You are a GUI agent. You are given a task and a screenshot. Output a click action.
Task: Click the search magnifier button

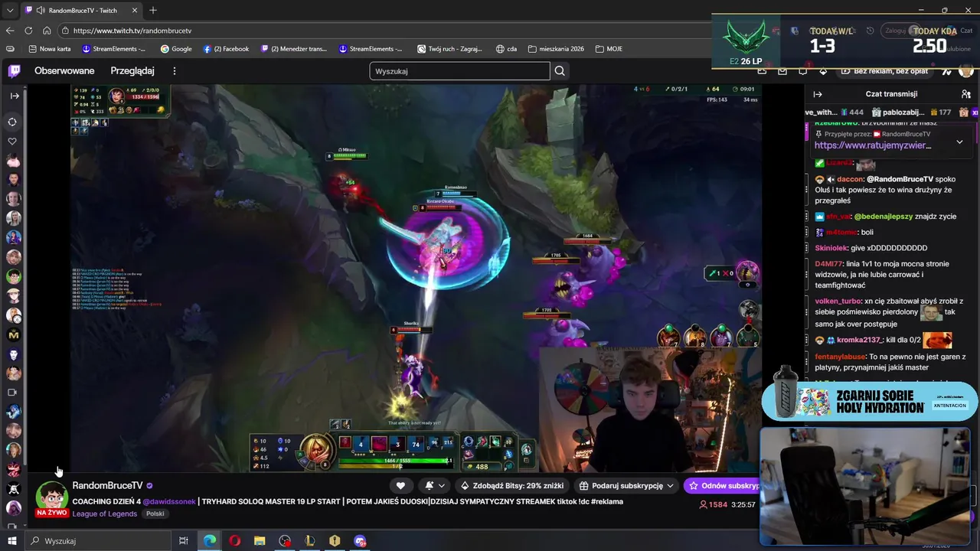coord(560,71)
